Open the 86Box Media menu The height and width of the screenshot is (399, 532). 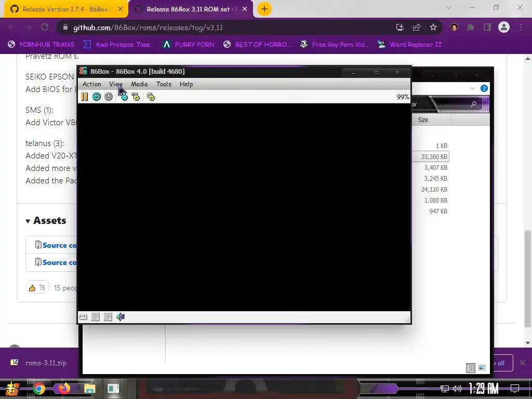tap(139, 84)
